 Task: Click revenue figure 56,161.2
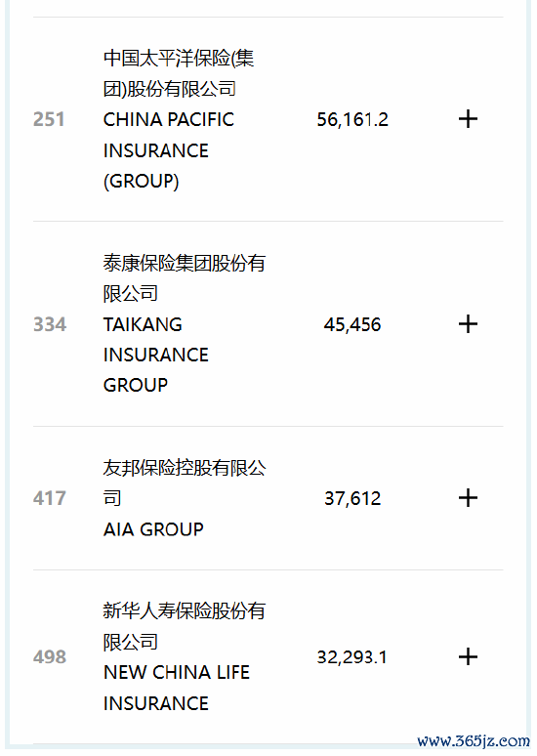coord(352,119)
